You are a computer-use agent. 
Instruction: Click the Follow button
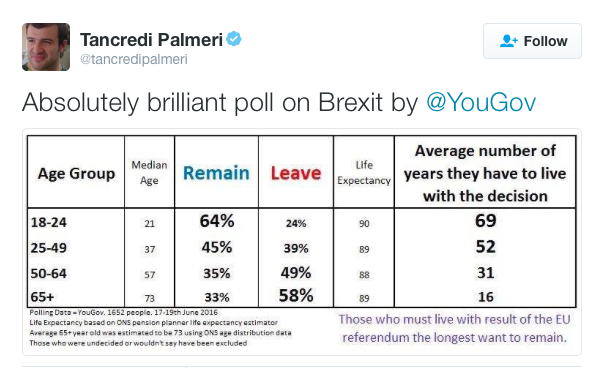coord(532,41)
